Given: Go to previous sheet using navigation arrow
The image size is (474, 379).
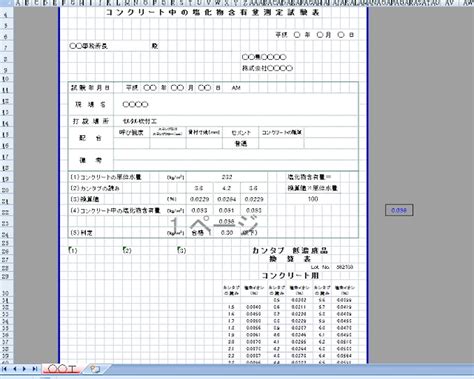Looking at the screenshot, I should pos(15,369).
